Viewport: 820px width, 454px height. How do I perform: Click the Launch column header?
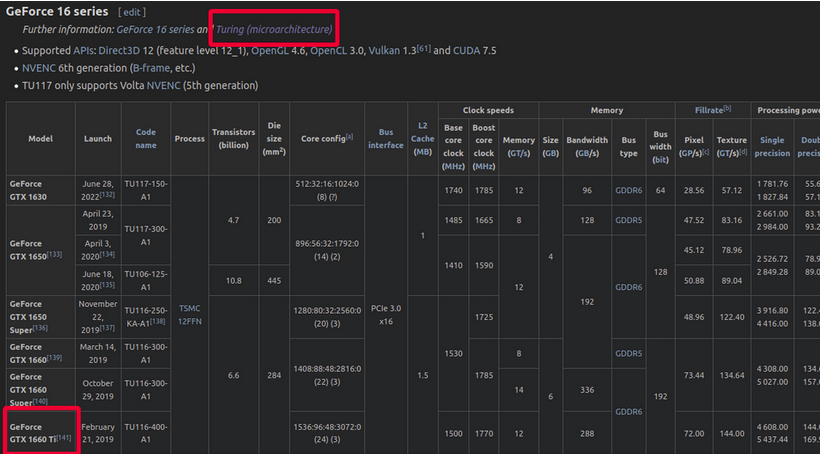(98, 139)
